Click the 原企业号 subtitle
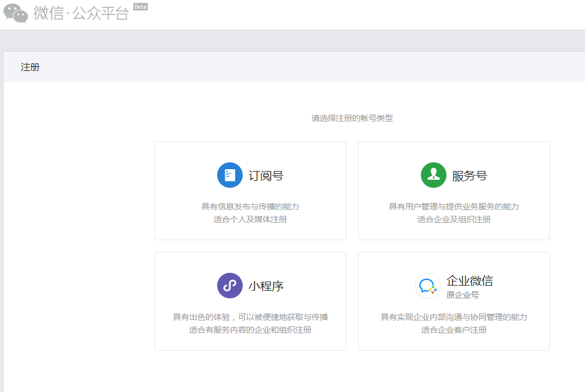This screenshot has width=585, height=392. (463, 295)
